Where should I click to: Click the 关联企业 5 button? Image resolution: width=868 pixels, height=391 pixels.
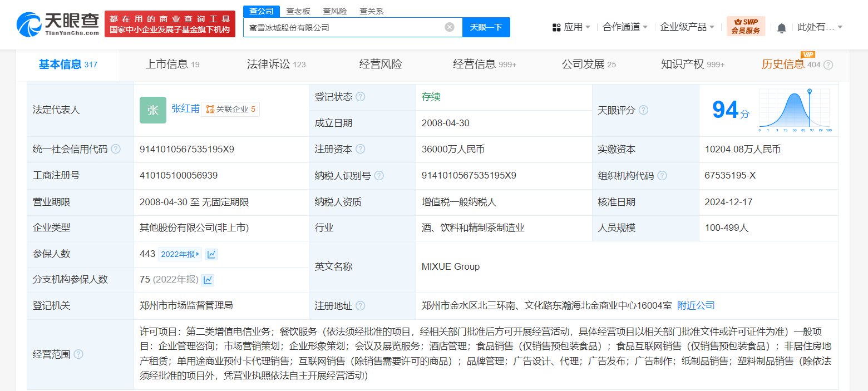tap(230, 110)
